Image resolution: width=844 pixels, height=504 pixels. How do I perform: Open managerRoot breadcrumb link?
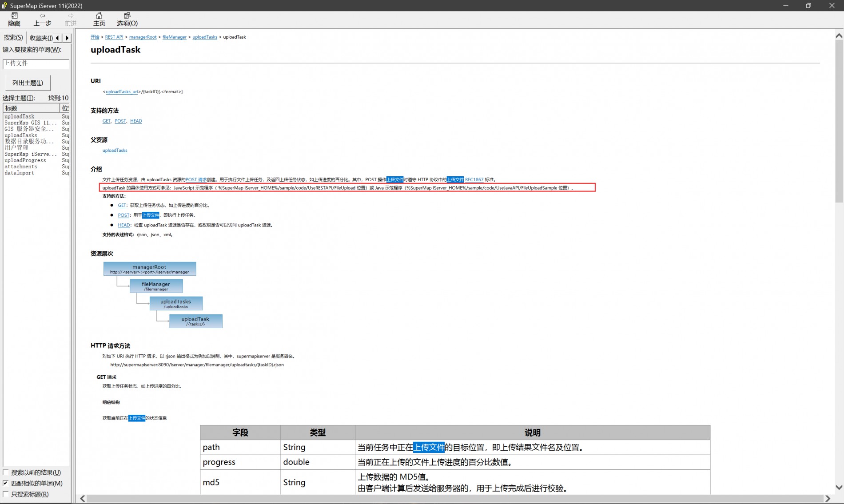pos(143,37)
